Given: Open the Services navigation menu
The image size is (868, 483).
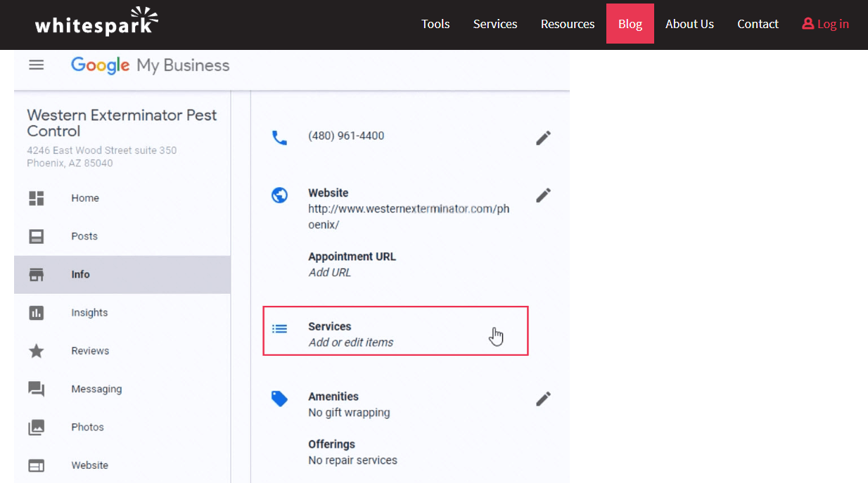Looking at the screenshot, I should 495,24.
